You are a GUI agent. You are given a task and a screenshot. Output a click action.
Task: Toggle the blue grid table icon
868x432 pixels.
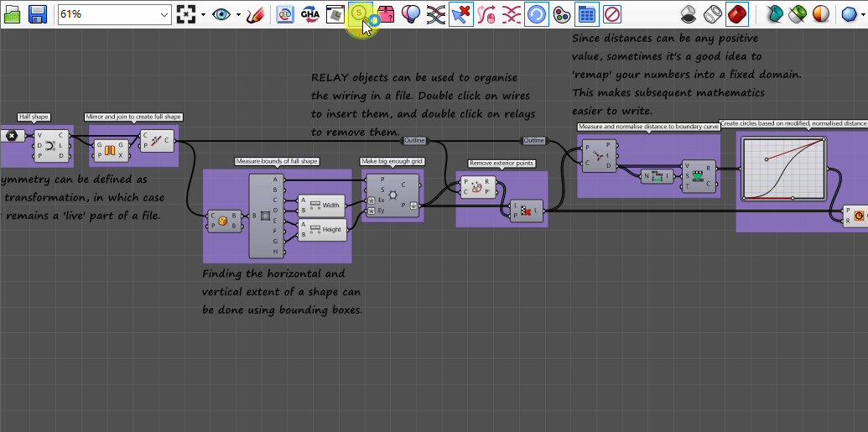tap(587, 14)
